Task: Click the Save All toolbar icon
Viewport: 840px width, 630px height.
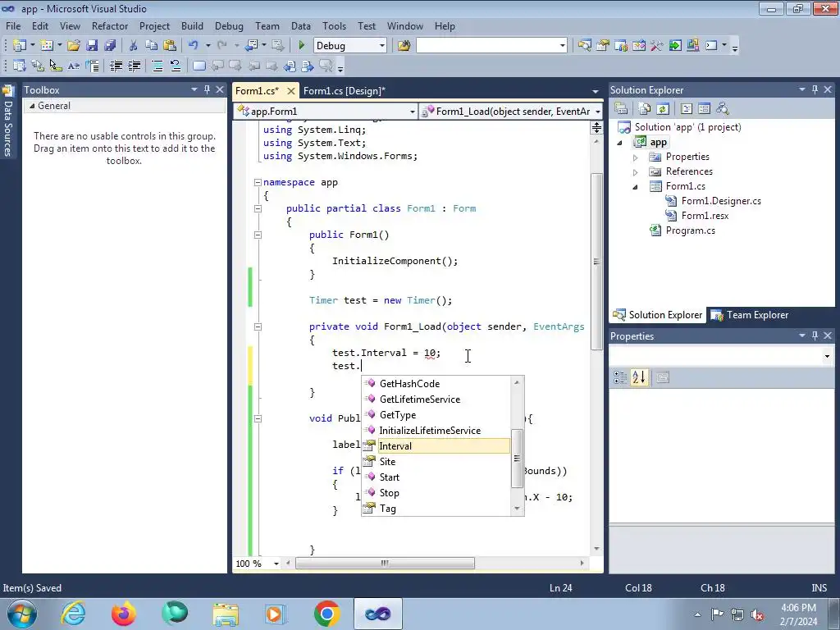Action: point(111,46)
